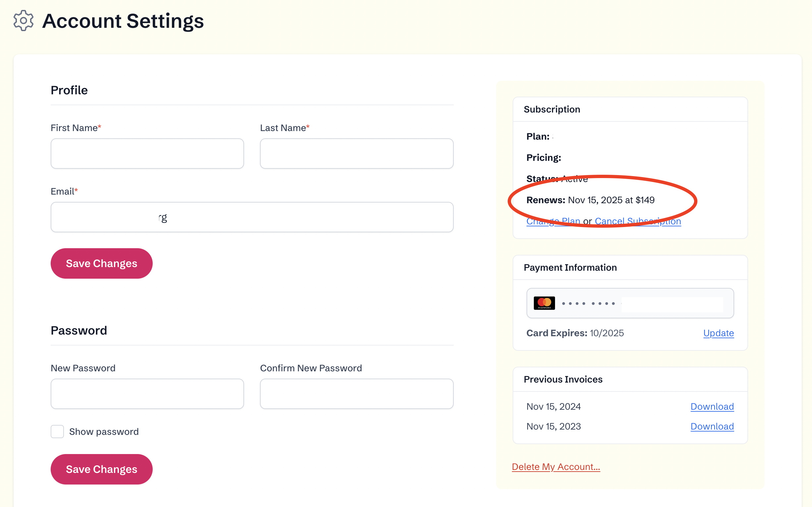Click the Mastercard logo icon
The image size is (812, 507).
tap(544, 303)
